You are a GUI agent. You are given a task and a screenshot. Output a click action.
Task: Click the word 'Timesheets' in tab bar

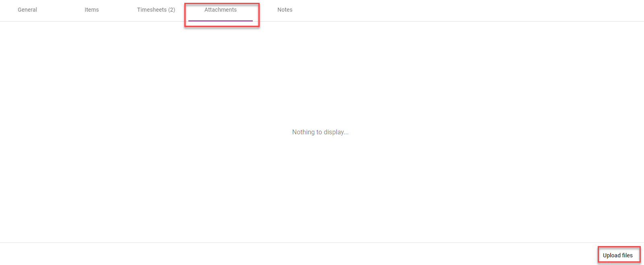tap(151, 10)
